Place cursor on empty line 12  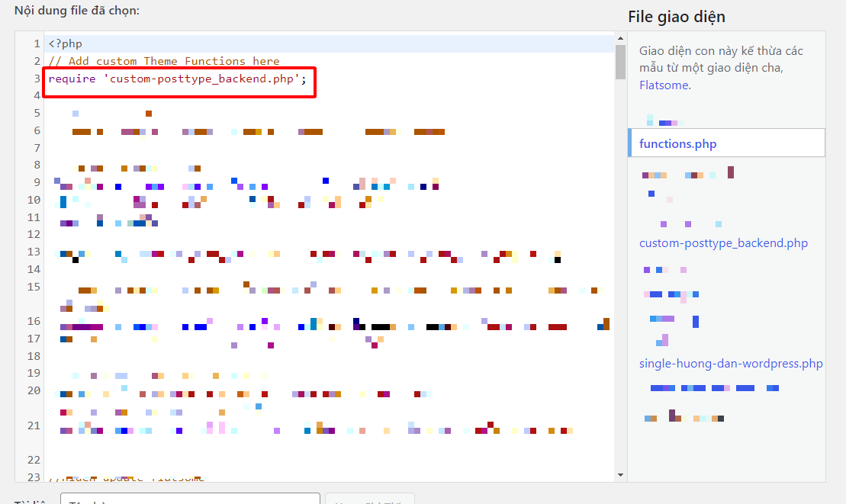coord(329,234)
